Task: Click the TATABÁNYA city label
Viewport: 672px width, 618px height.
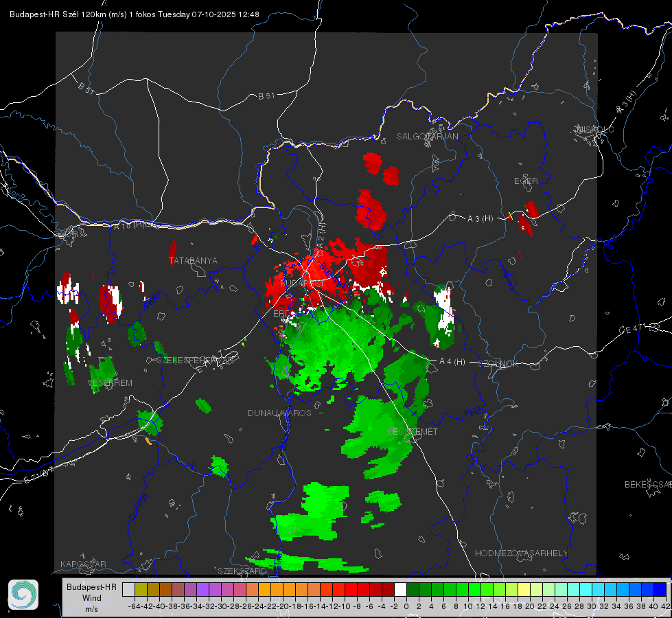Action: (193, 260)
